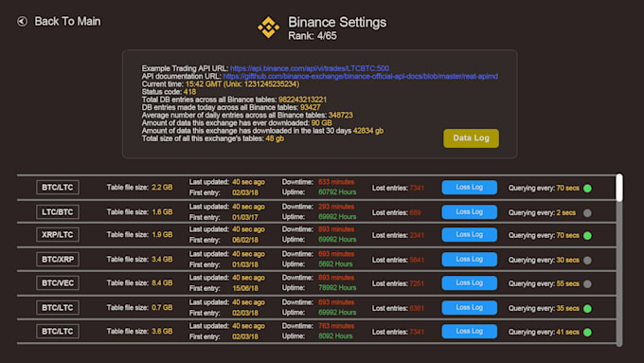This screenshot has height=363, width=644.
Task: Click uptime value 5692 Hours
Action: 335,264
